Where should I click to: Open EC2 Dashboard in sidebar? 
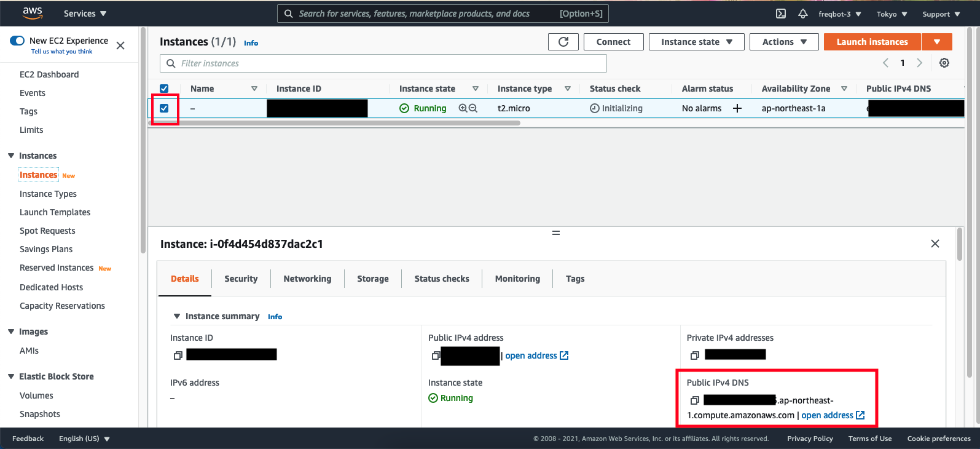(x=49, y=74)
